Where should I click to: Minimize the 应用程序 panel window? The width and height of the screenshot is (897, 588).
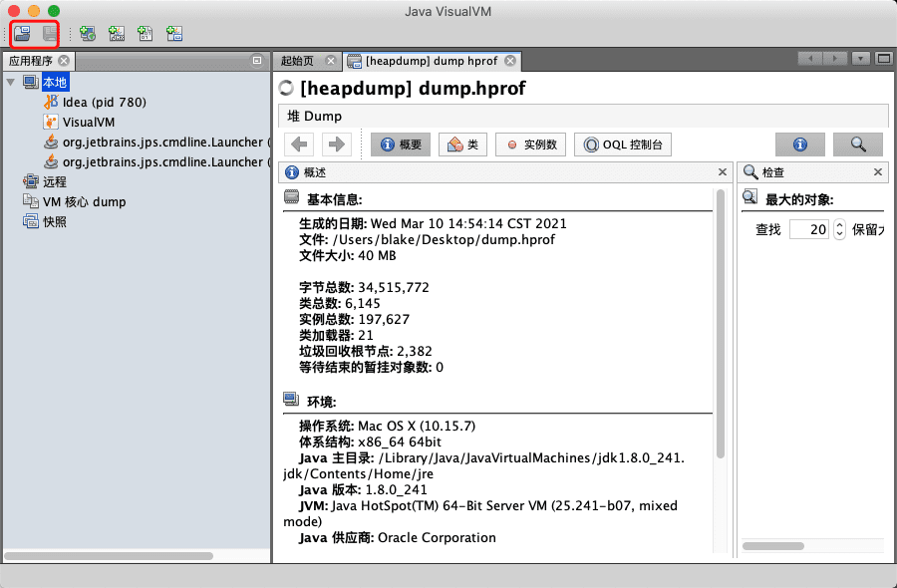pos(257,60)
